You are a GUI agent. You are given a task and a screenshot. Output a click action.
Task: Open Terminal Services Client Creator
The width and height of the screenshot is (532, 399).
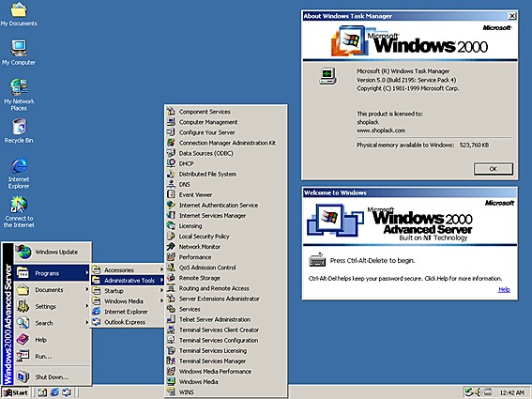(x=226, y=330)
